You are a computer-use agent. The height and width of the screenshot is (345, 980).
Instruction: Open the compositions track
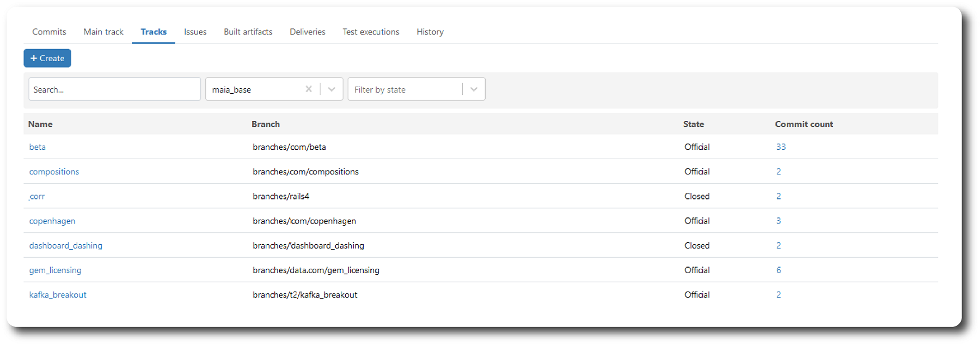point(54,172)
